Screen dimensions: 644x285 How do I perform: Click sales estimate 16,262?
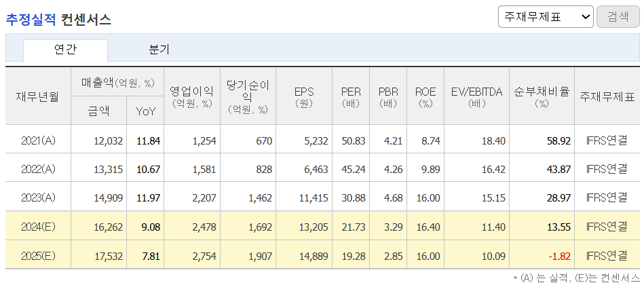tap(109, 226)
